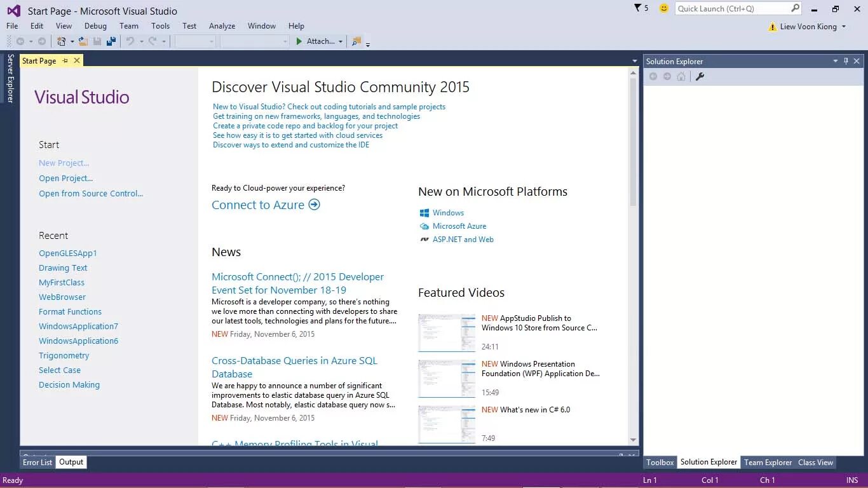868x488 pixels.
Task: Play the What's new in C# 6.0 video thumbnail
Action: (447, 424)
